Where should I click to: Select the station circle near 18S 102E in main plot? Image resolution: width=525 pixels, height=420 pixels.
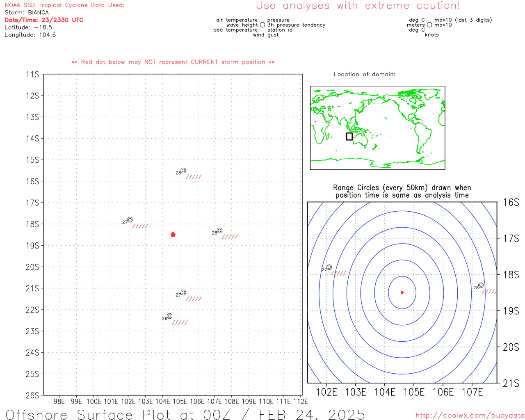tap(130, 220)
